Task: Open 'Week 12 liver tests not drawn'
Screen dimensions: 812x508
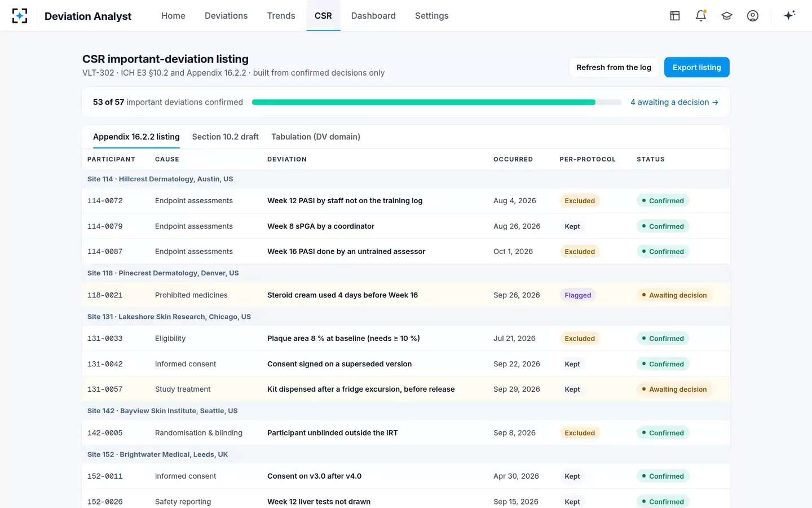Action: point(319,502)
